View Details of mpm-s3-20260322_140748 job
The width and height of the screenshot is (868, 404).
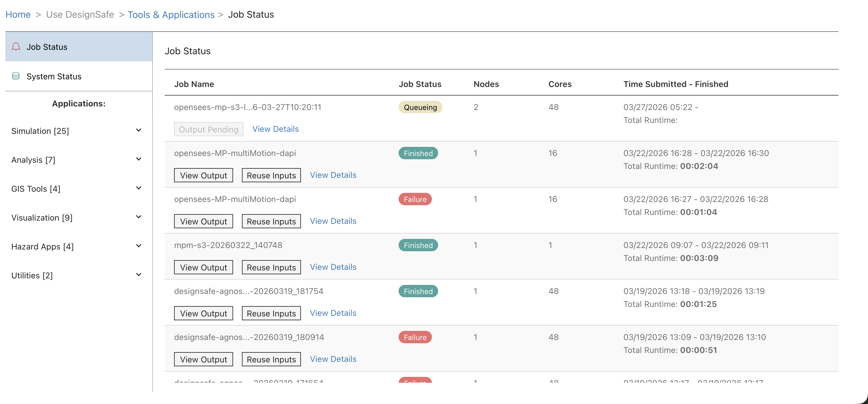333,267
